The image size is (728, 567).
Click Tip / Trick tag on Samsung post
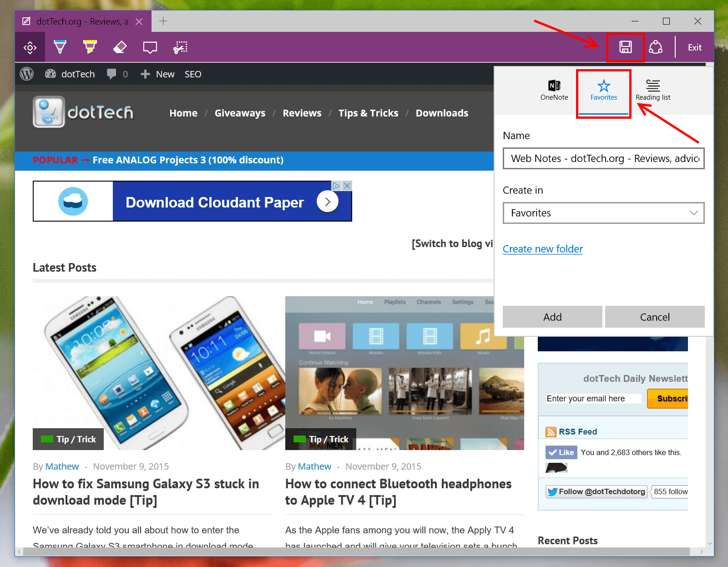(68, 439)
